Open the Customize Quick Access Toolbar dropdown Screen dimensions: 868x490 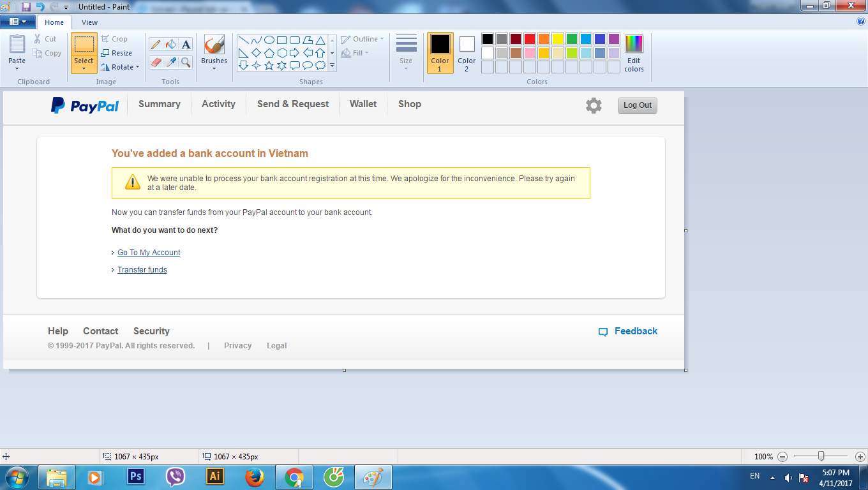click(x=66, y=7)
